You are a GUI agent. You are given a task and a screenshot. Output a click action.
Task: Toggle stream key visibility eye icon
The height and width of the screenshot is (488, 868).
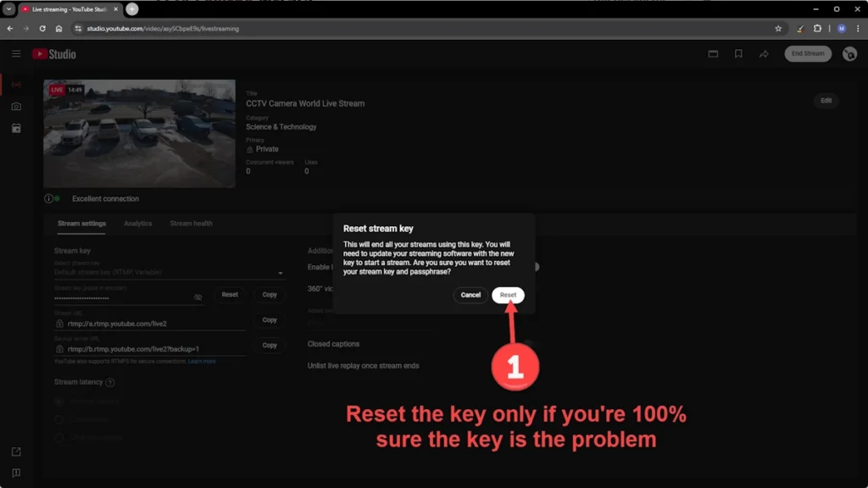click(x=198, y=297)
